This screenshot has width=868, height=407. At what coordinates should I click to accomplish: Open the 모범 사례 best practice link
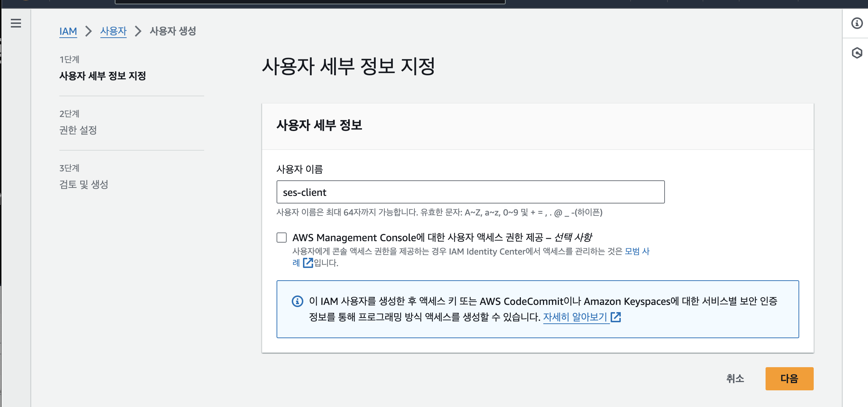pos(637,251)
